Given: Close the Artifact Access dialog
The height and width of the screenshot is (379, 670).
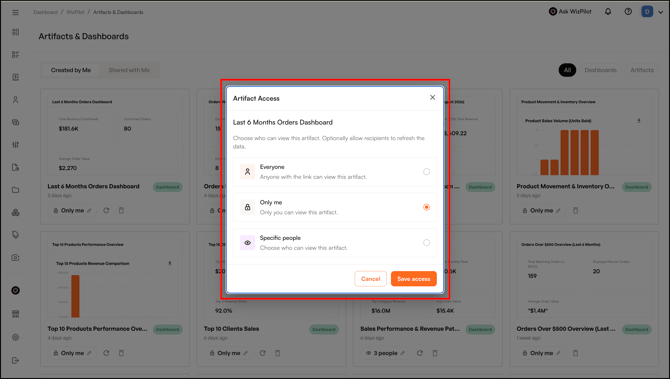Looking at the screenshot, I should tap(432, 97).
